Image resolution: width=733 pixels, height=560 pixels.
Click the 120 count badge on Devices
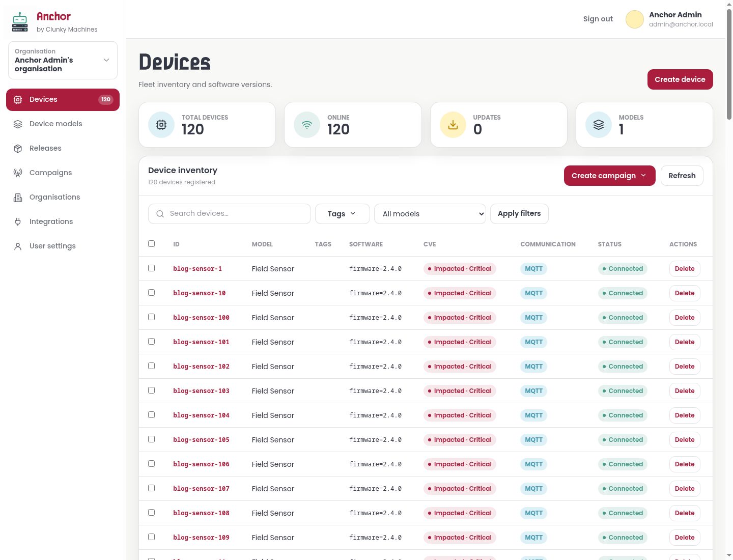(106, 100)
